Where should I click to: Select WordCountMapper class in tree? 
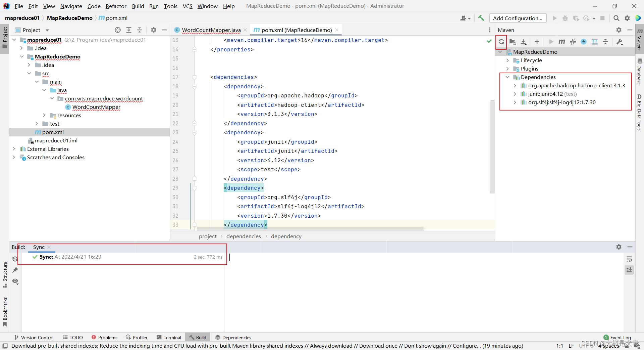tap(96, 107)
